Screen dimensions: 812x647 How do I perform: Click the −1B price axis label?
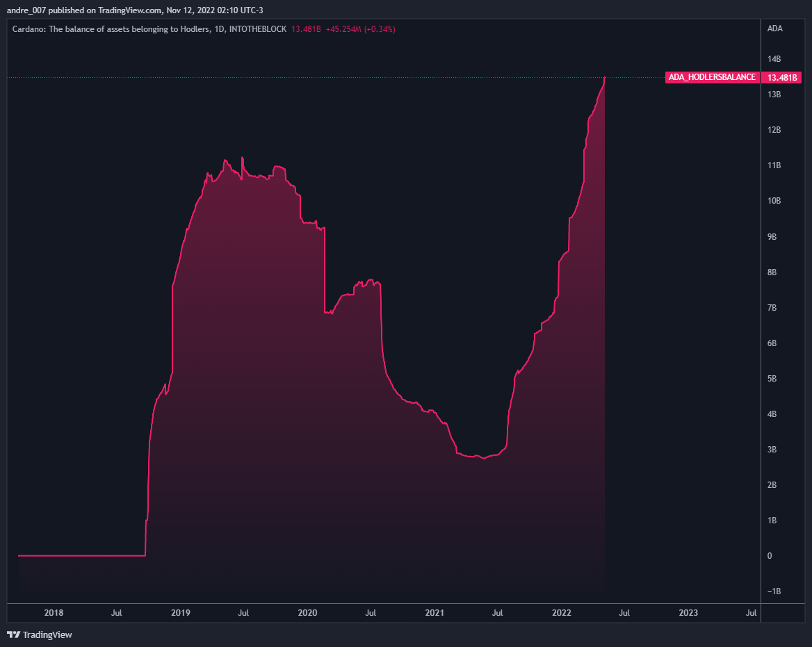click(x=774, y=591)
